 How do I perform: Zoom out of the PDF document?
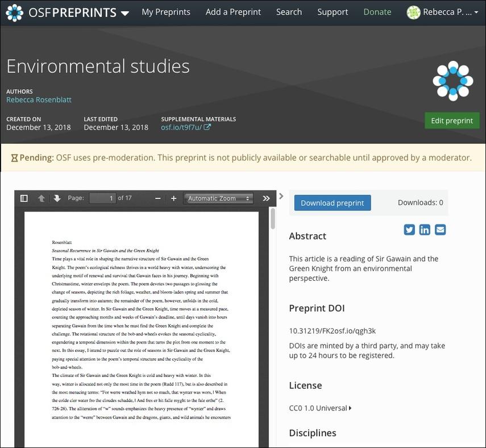pos(157,197)
